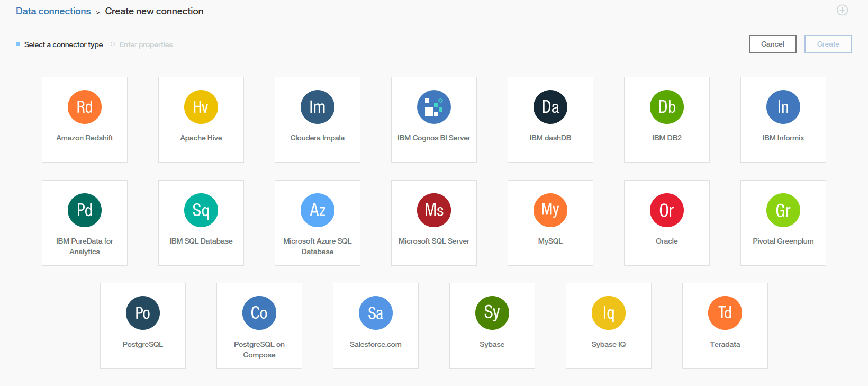Select the Amazon Redshift Rd icon
868x386 pixels.
(x=85, y=107)
